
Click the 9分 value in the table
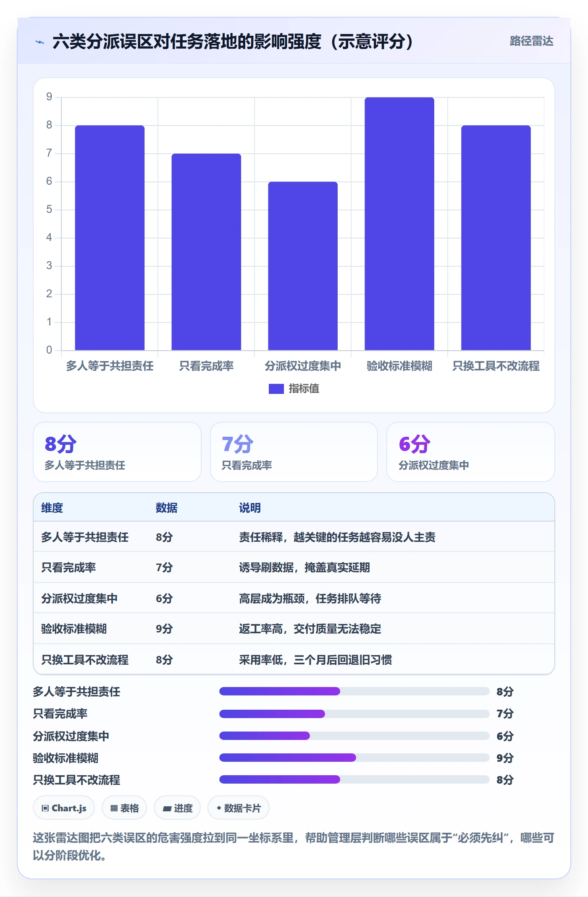click(164, 629)
